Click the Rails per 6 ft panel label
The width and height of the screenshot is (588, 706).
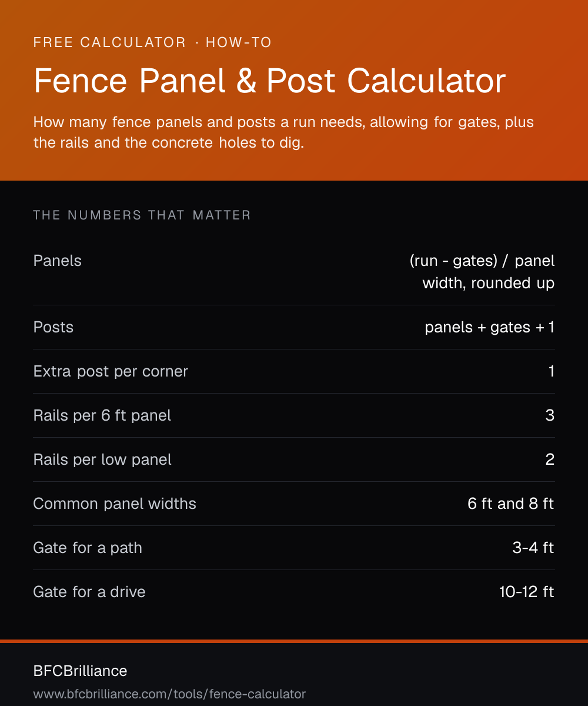(102, 415)
